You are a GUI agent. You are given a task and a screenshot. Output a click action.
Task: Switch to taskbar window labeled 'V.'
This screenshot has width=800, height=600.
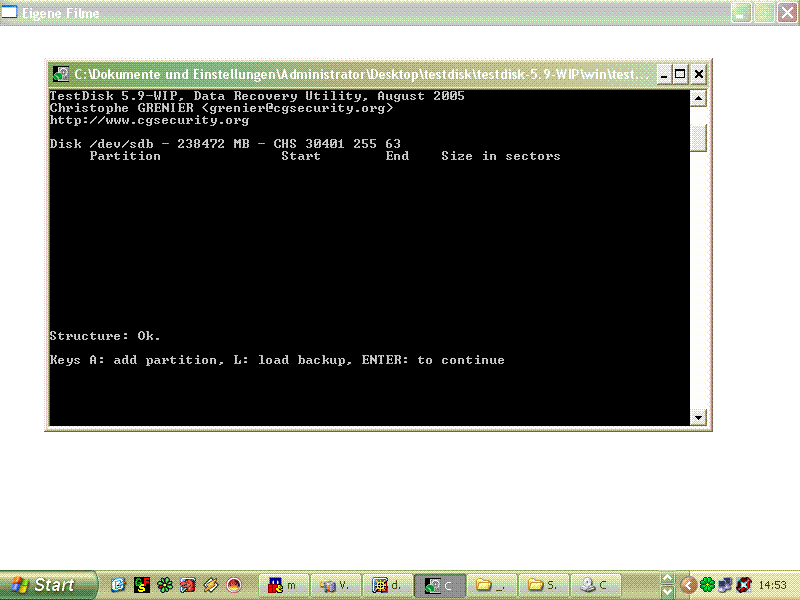tap(336, 585)
